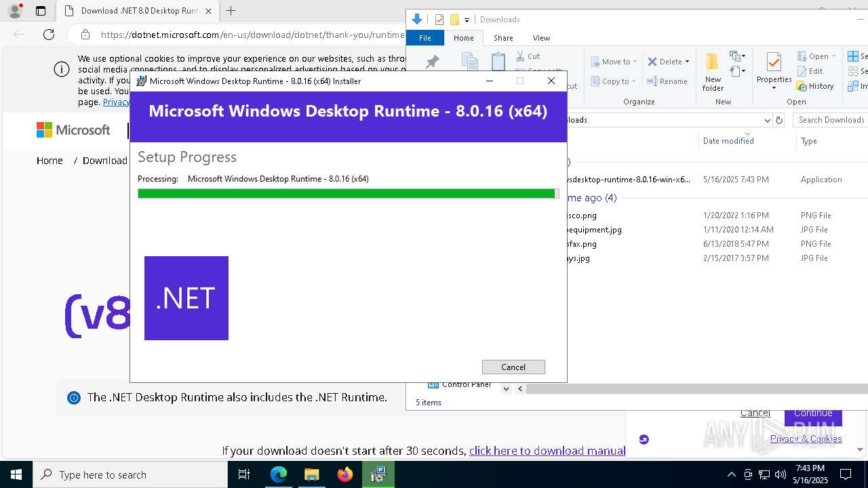The height and width of the screenshot is (488, 868).
Task: Click the installer setup progress bar
Action: [x=349, y=194]
